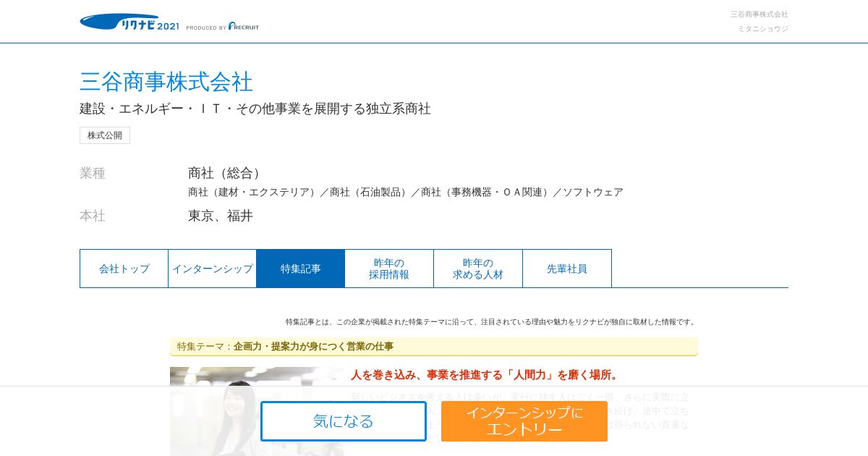The height and width of the screenshot is (456, 868).
Task: Click the Rikunabi 2021 logo
Action: (x=129, y=22)
